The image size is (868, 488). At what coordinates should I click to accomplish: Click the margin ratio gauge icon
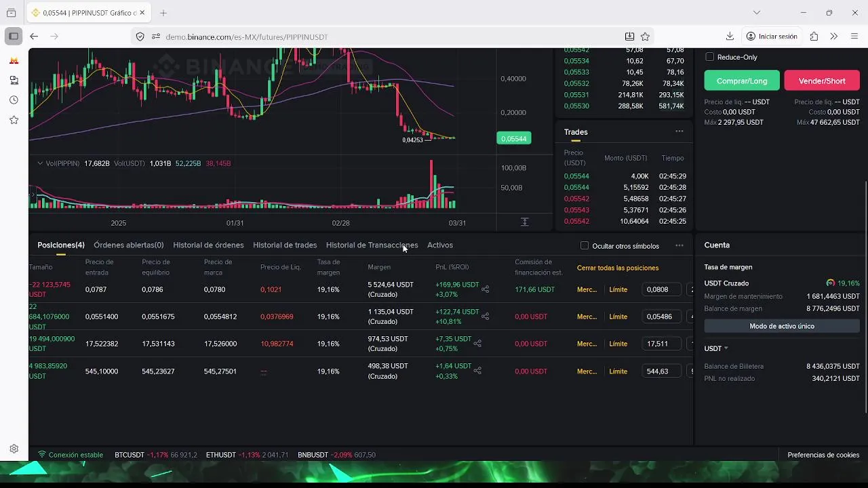pyautogui.click(x=830, y=283)
